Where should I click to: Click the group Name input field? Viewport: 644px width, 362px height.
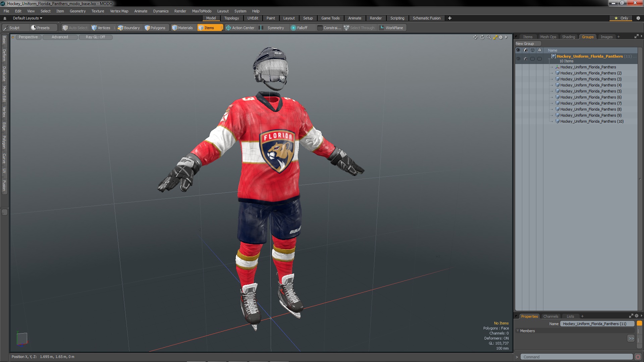[x=597, y=324]
